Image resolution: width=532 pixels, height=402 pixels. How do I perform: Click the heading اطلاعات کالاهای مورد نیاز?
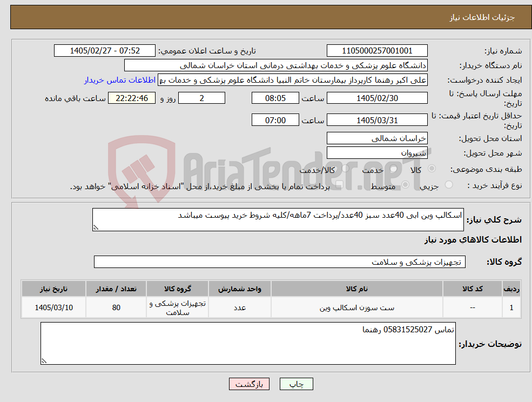point(473,240)
